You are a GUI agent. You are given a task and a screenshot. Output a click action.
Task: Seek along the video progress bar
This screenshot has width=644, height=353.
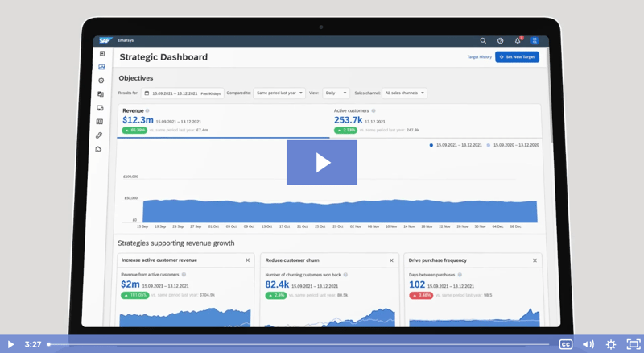pyautogui.click(x=298, y=344)
